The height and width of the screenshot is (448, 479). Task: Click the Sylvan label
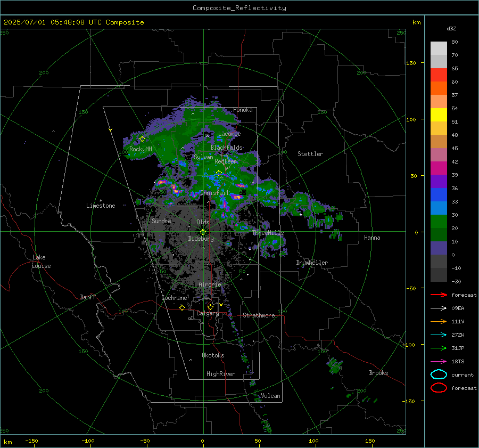(x=203, y=157)
